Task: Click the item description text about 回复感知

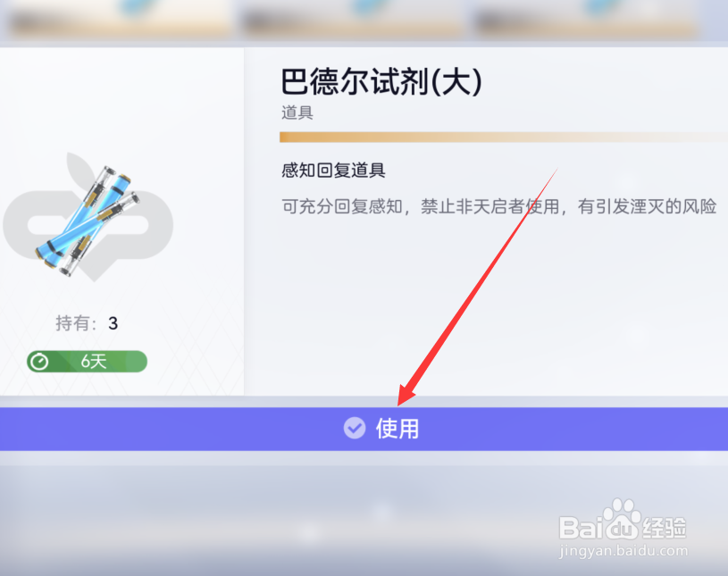Action: pyautogui.click(x=499, y=206)
